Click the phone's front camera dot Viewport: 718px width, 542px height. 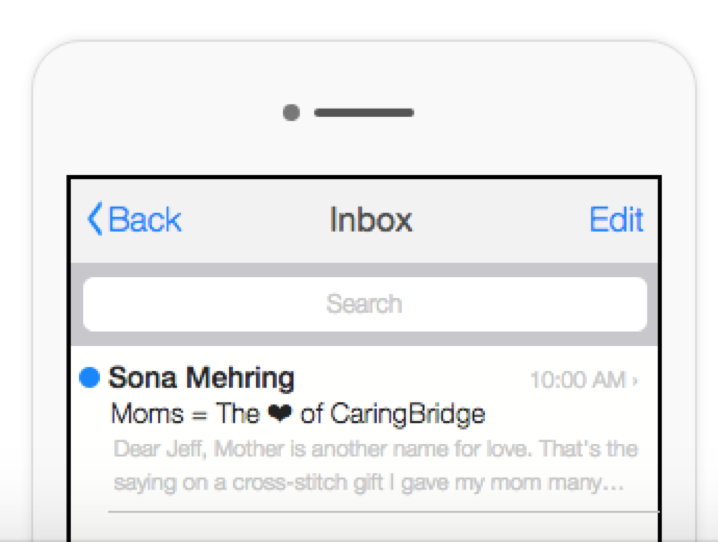(x=291, y=113)
